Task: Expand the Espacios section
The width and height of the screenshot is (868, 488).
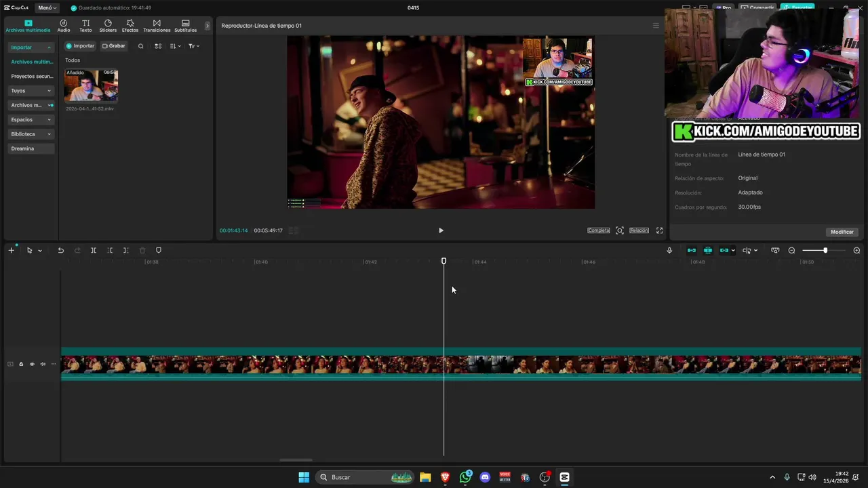Action: click(31, 119)
